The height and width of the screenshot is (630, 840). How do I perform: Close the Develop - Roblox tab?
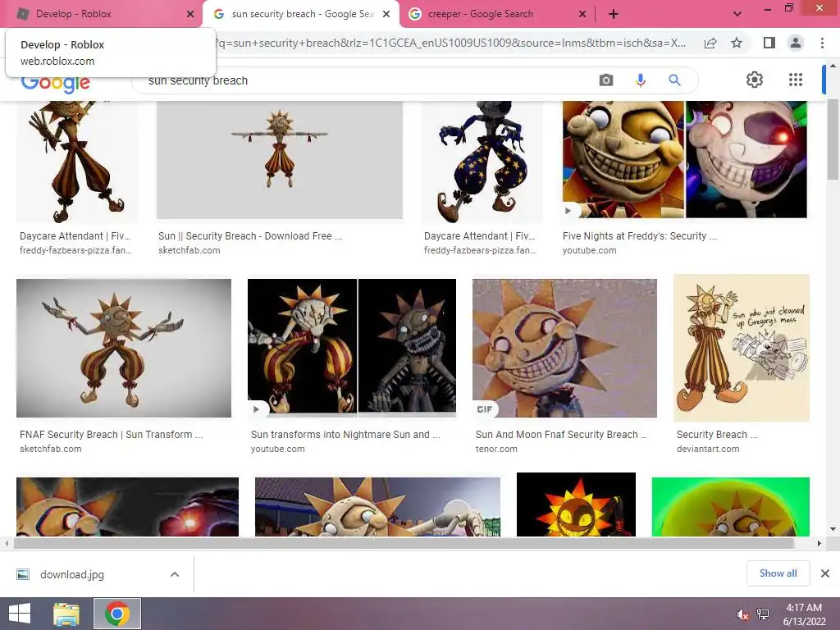point(190,15)
